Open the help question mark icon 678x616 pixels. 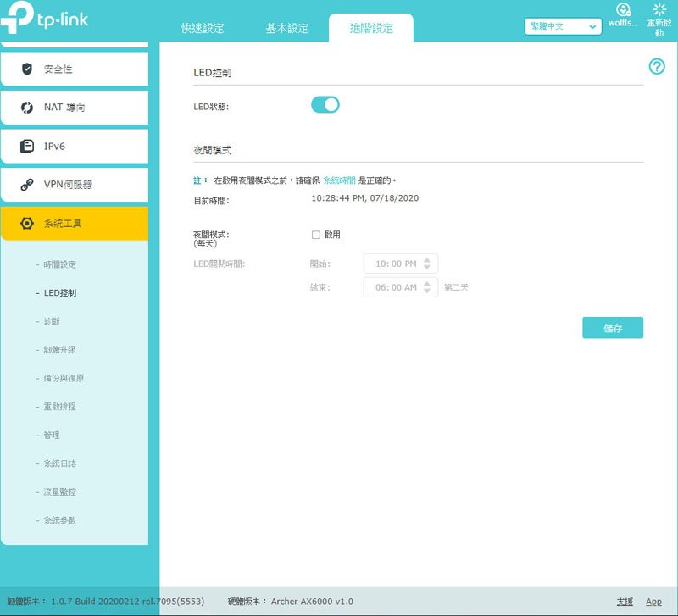pos(657,67)
